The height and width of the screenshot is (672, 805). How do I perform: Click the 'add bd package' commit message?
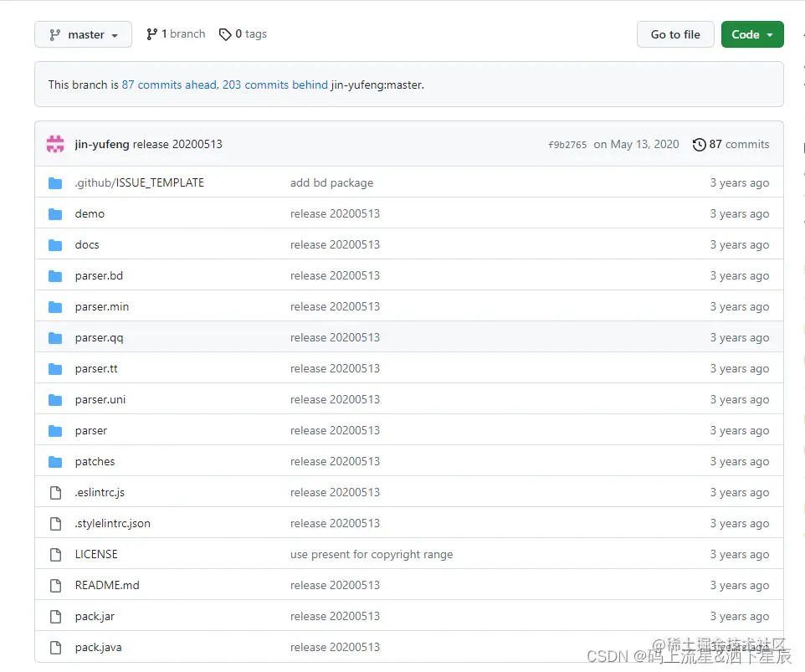pyautogui.click(x=331, y=182)
